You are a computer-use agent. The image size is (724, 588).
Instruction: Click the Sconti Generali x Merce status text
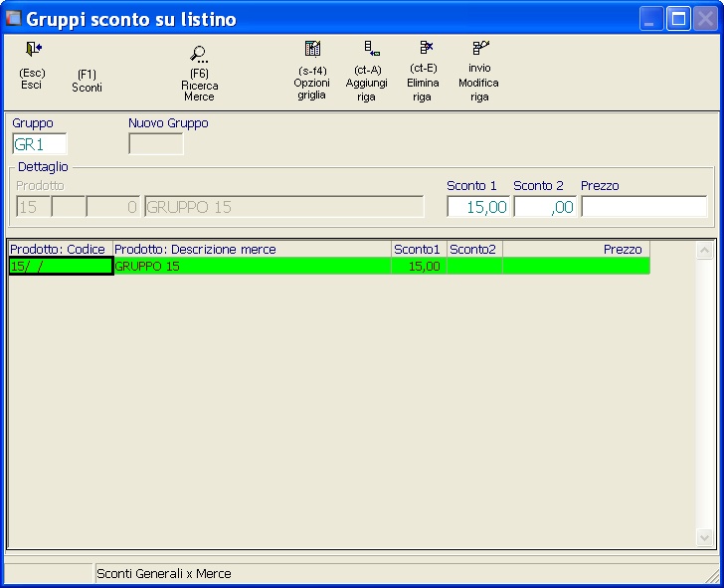tap(164, 574)
